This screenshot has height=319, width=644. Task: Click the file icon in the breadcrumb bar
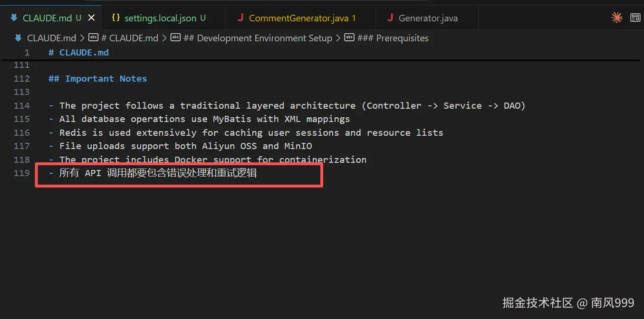click(x=18, y=38)
